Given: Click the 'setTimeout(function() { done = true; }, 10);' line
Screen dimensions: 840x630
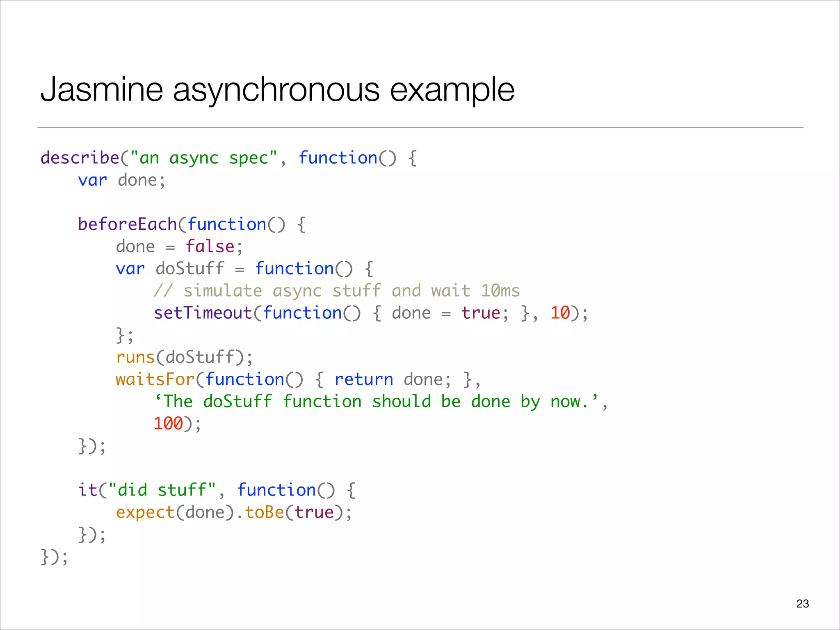Looking at the screenshot, I should tap(371, 313).
